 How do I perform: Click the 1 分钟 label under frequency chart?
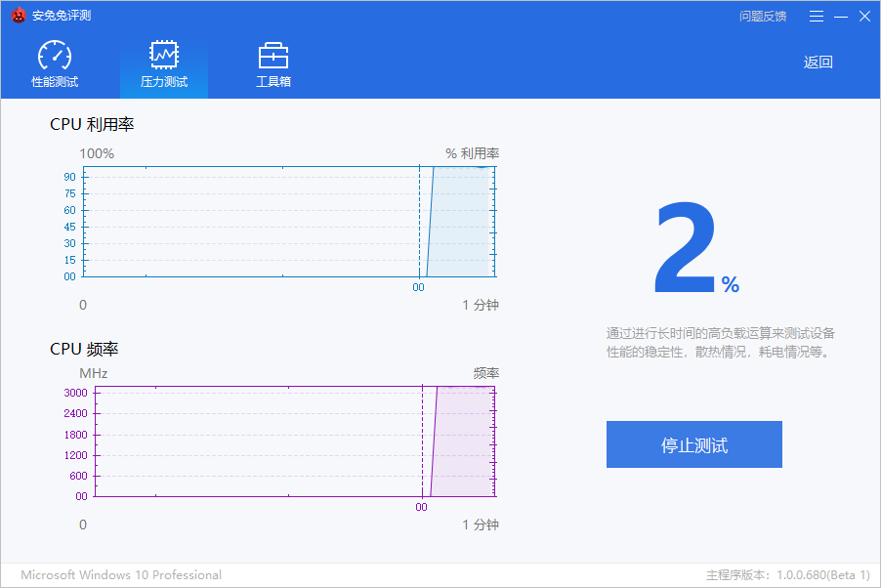481,525
